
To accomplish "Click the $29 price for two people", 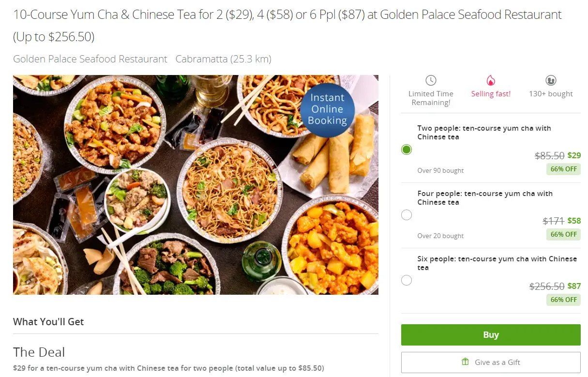I will [x=574, y=155].
